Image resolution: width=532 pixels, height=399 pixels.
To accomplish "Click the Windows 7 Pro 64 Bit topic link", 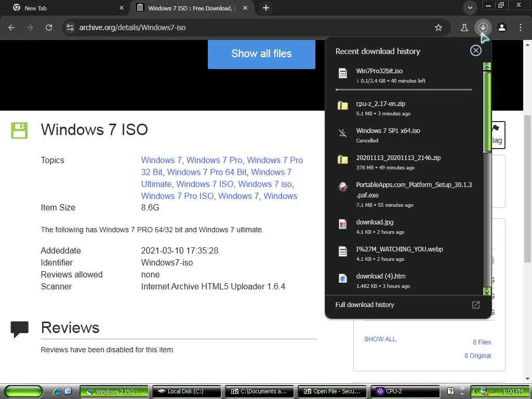I will click(x=207, y=172).
